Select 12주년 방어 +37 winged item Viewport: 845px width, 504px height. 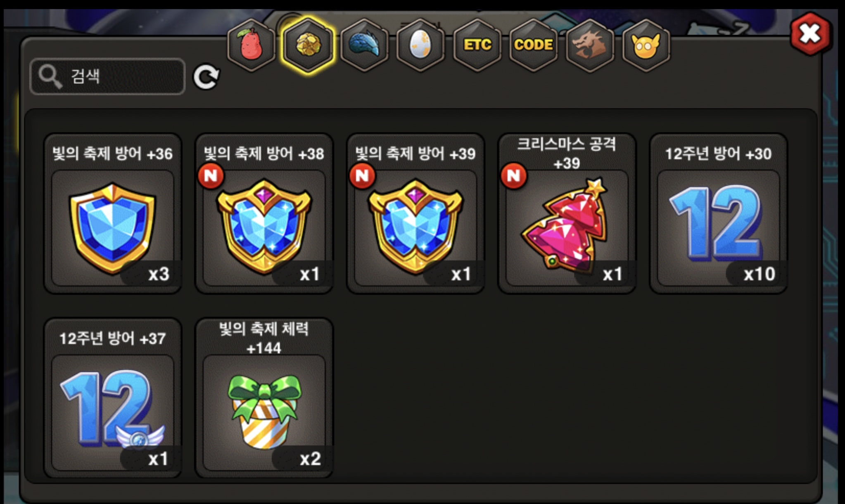click(x=113, y=398)
